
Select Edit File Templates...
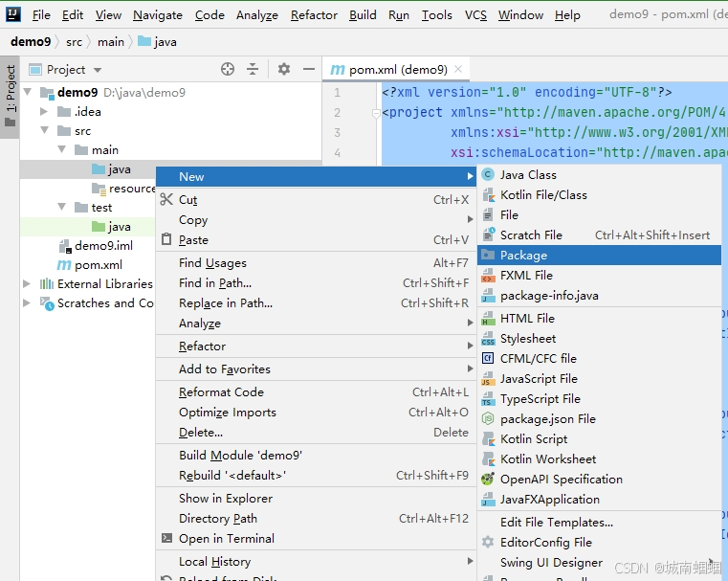click(600, 522)
